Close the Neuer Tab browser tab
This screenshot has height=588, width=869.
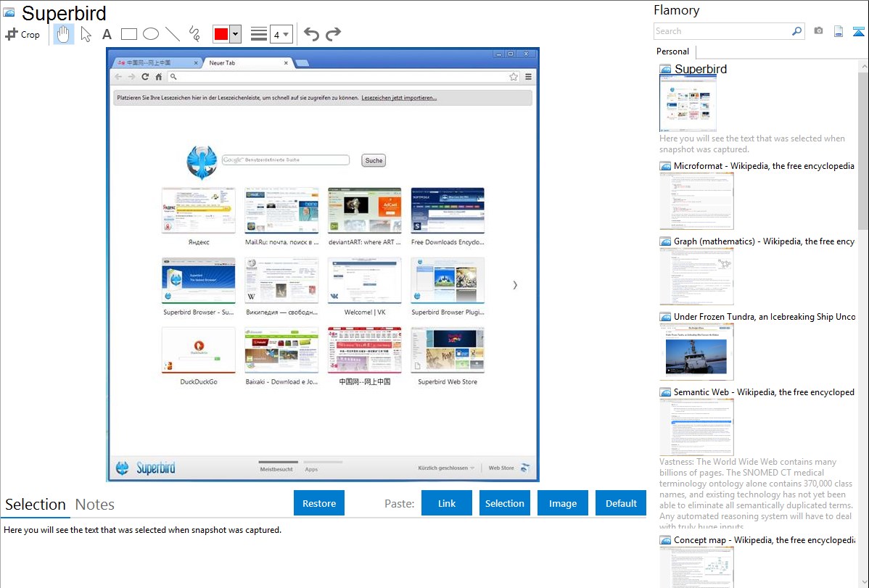286,62
